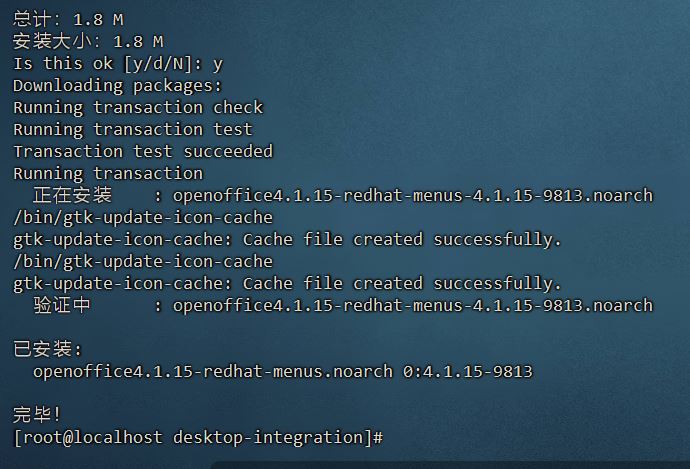Click the 完毕! completion message
This screenshot has width=690, height=469.
37,414
